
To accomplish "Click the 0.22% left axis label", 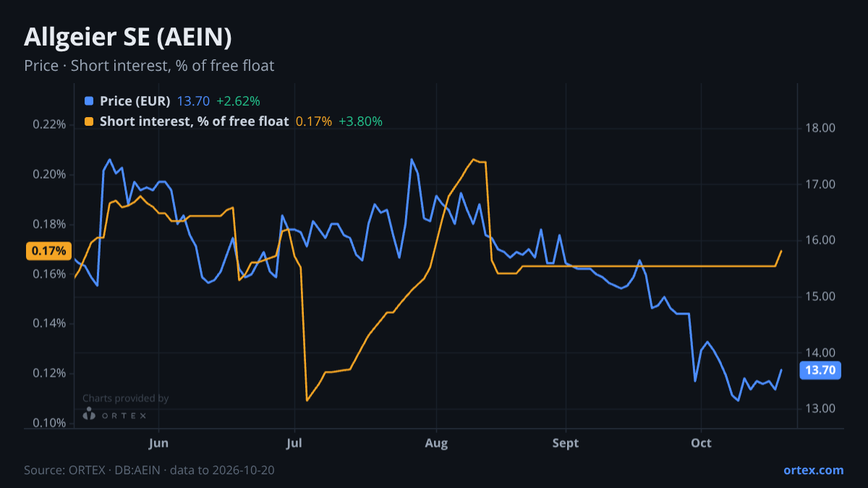I will (x=49, y=124).
